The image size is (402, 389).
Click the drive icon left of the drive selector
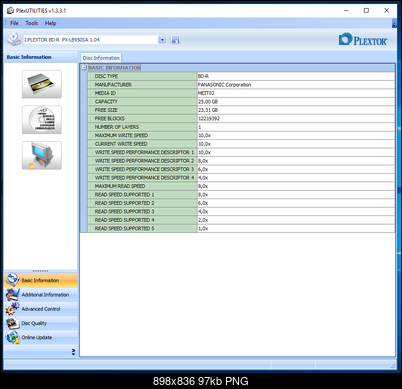click(14, 39)
